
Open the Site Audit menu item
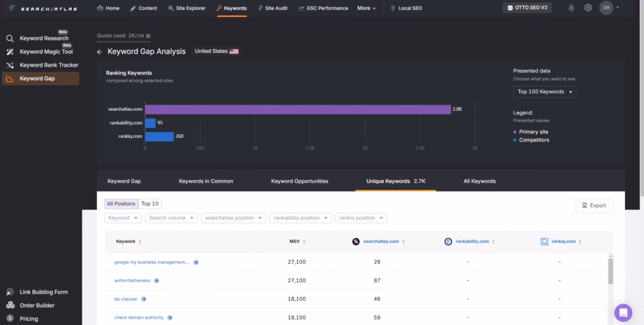[272, 8]
